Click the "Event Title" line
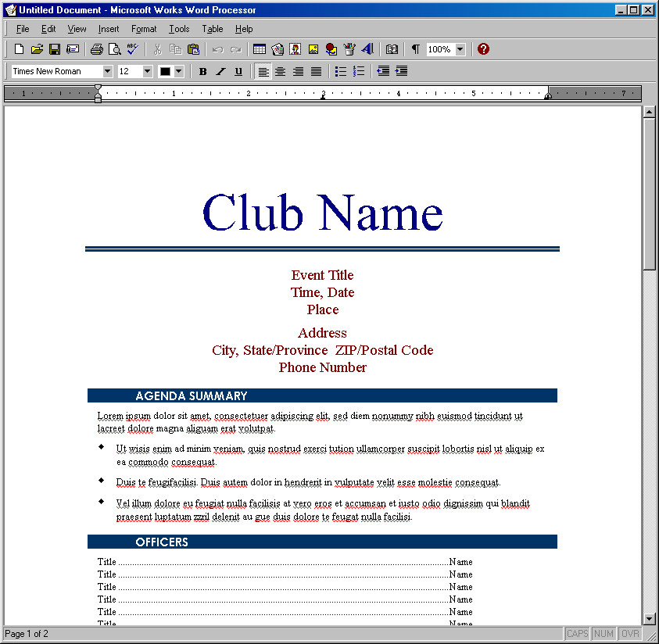Image resolution: width=659 pixels, height=644 pixels. (322, 275)
